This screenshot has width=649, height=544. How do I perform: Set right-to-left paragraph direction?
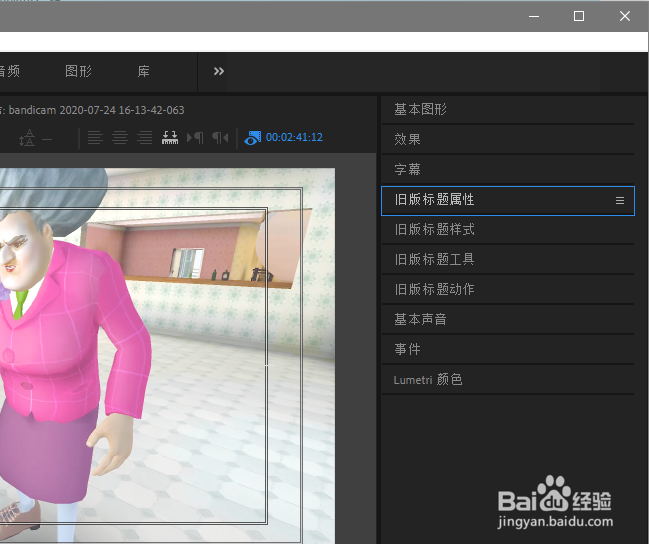[x=220, y=137]
